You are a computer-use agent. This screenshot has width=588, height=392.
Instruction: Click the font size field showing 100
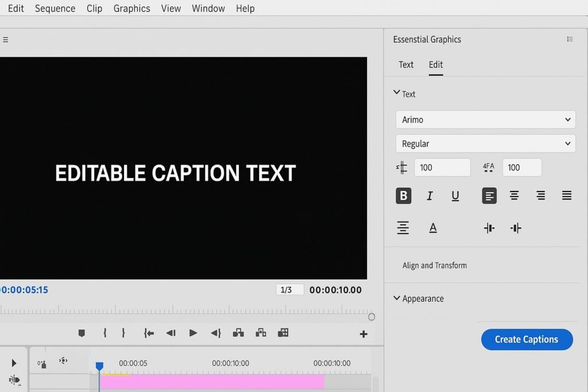coord(442,168)
